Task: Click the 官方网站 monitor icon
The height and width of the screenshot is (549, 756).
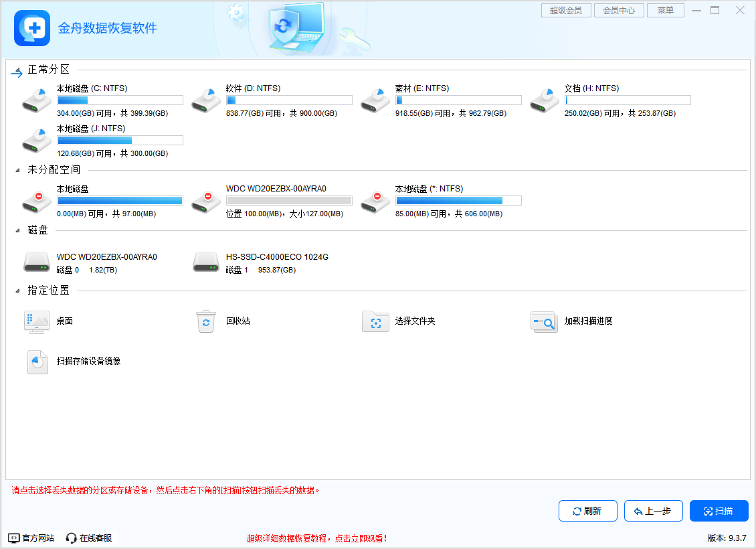Action: 14,538
